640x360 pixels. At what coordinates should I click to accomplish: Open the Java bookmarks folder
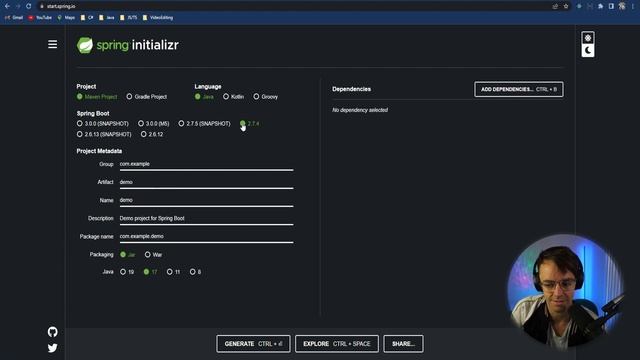tap(107, 18)
